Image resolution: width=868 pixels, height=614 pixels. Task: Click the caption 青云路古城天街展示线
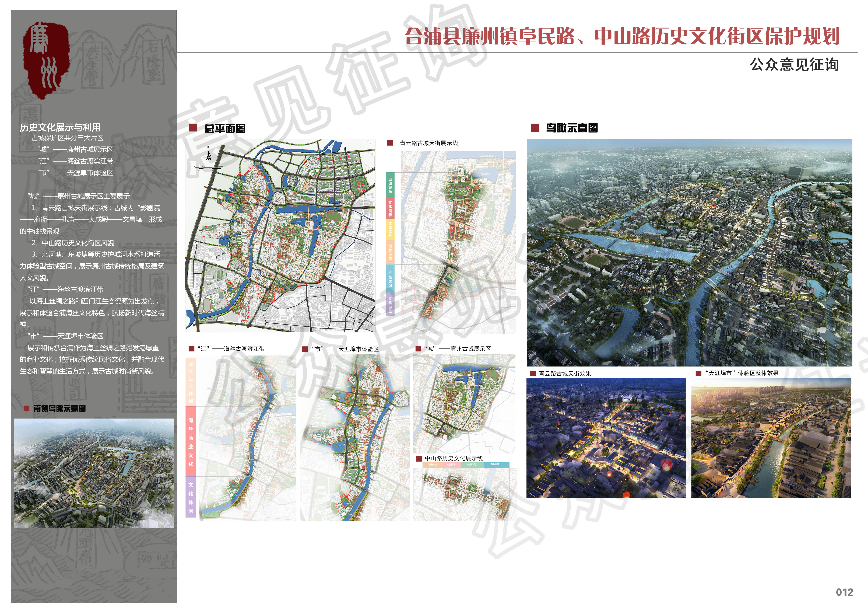pos(429,143)
